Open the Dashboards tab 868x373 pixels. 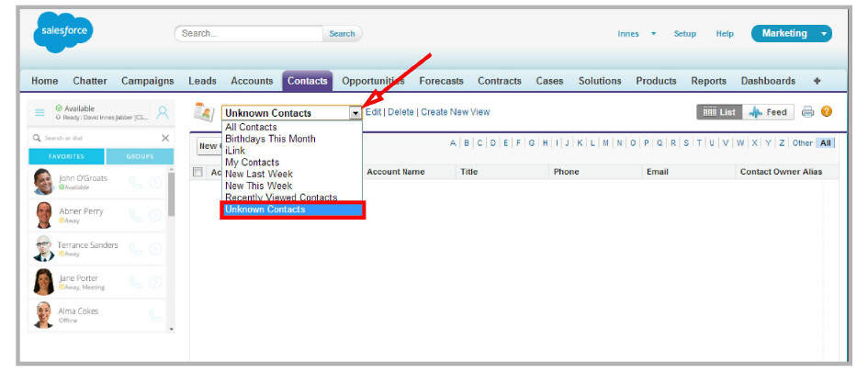[x=769, y=81]
